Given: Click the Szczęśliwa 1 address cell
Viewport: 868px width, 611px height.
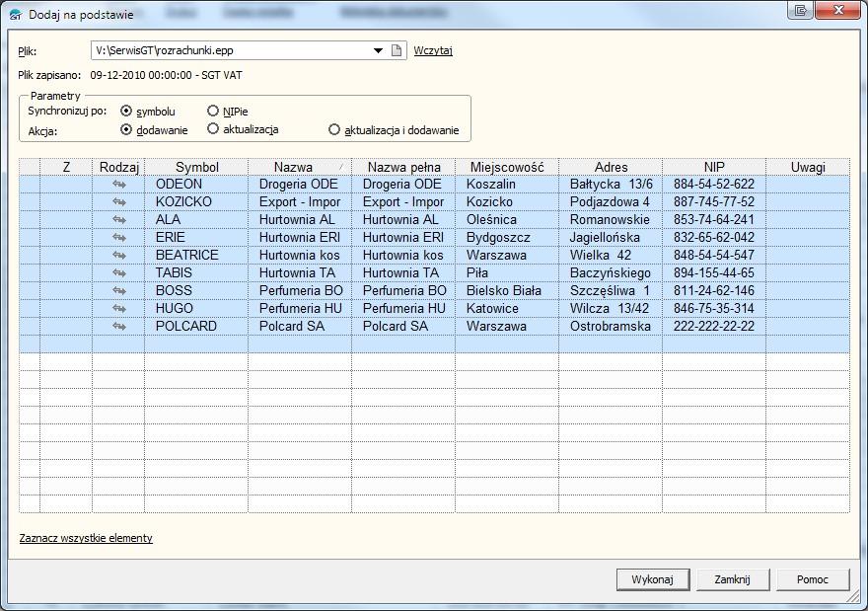Looking at the screenshot, I should pos(611,290).
